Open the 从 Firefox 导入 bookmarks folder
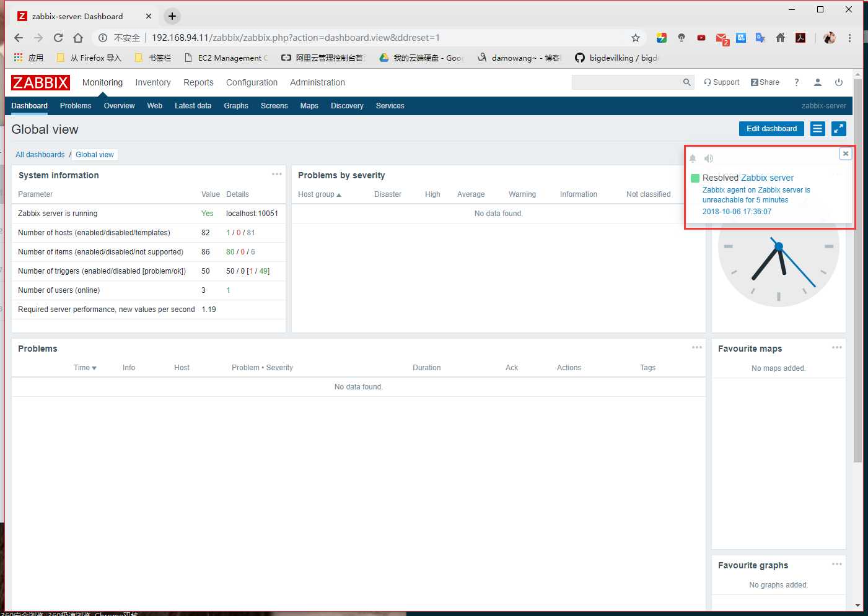The height and width of the screenshot is (616, 868). tap(89, 58)
